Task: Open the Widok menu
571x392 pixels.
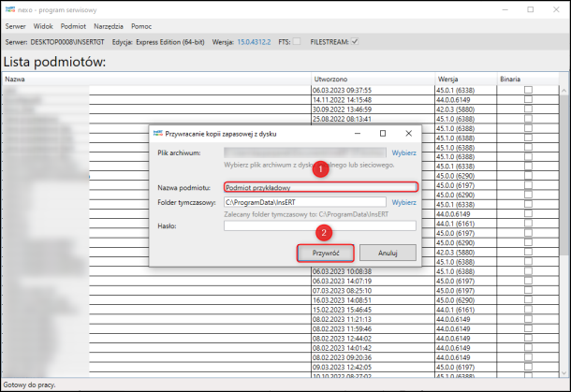Action: point(43,26)
